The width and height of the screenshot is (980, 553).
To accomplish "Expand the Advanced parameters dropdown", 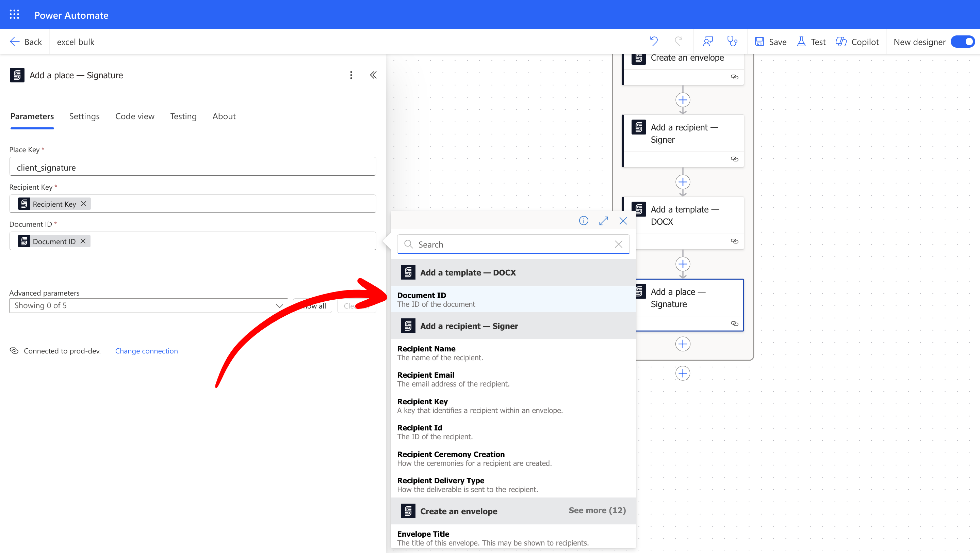I will click(x=148, y=306).
